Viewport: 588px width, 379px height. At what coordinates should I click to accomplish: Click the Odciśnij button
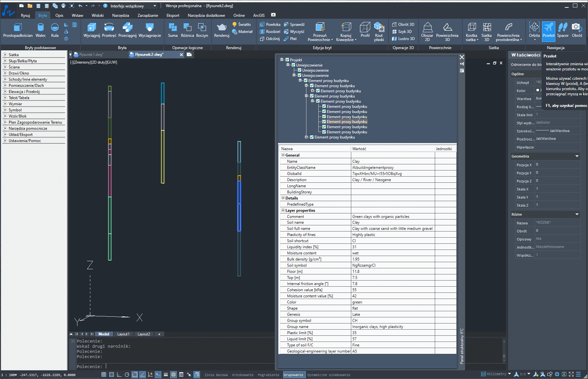270,38
